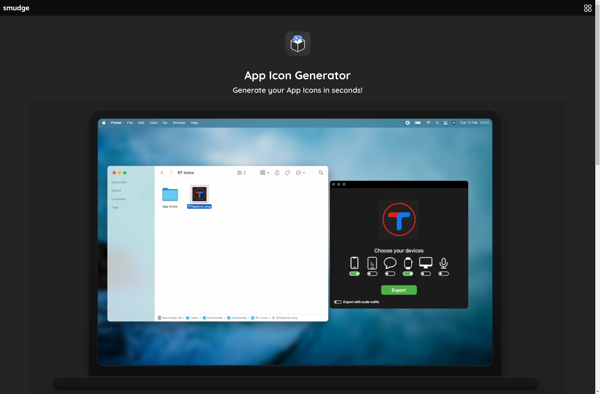Click the Apple Watch device icon

pyautogui.click(x=408, y=263)
